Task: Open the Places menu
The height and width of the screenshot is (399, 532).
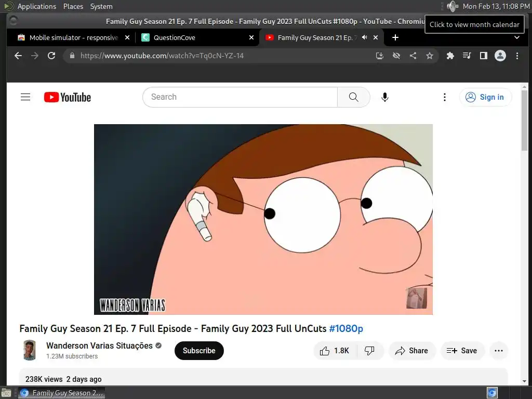Action: [x=73, y=6]
